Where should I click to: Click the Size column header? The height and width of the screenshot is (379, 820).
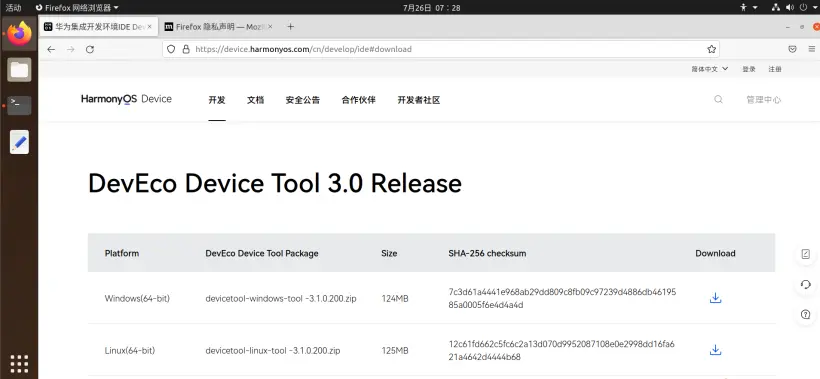[x=389, y=253]
